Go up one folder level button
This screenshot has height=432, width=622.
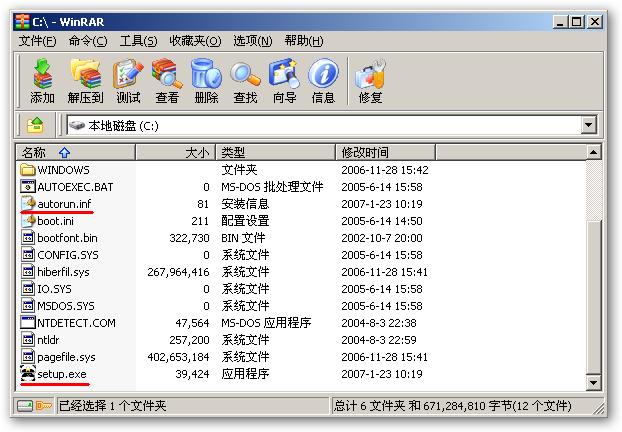(36, 126)
